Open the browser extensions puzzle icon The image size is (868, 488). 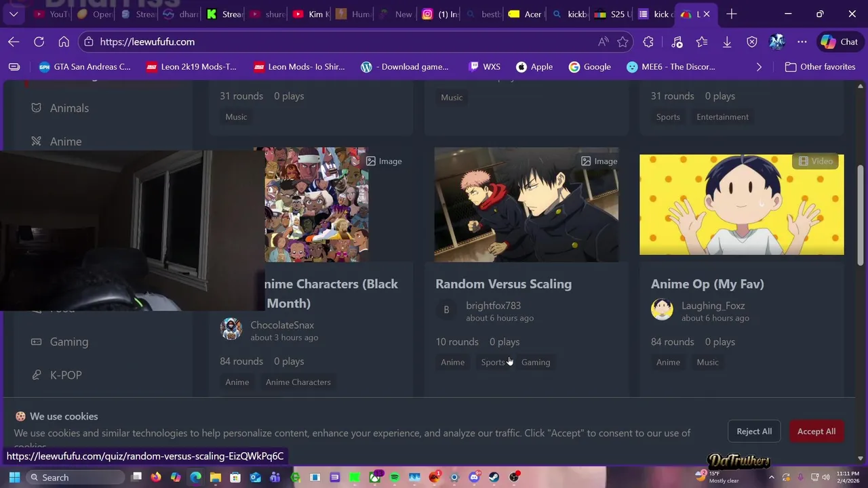648,42
